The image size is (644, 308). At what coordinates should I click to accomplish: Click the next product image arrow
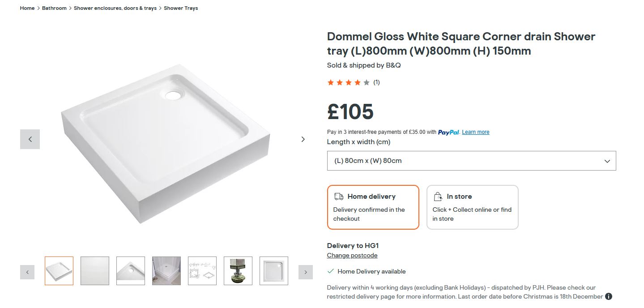point(303,139)
